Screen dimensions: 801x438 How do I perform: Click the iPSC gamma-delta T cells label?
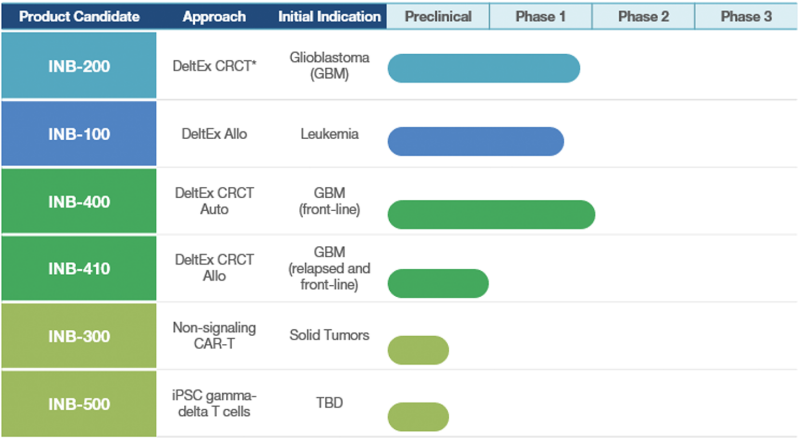point(215,402)
